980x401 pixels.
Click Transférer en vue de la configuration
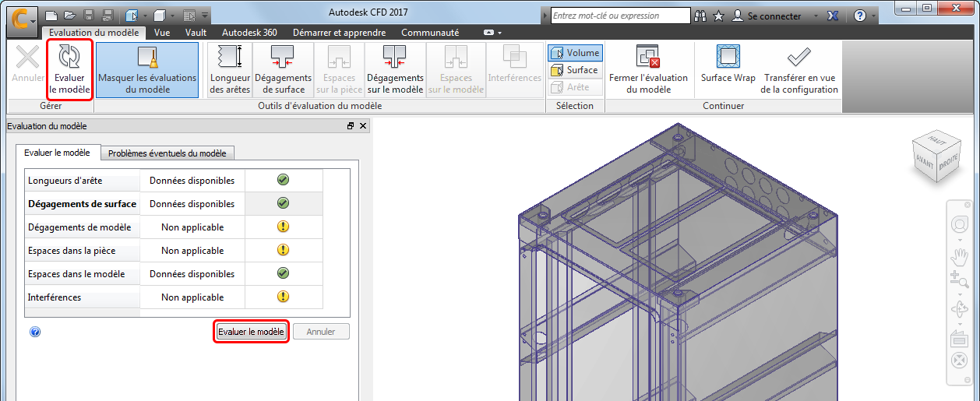(799, 69)
